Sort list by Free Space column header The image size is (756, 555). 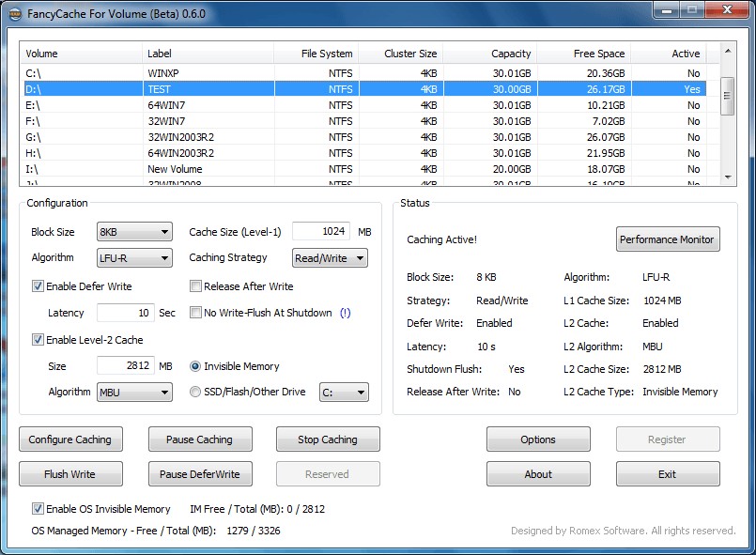click(x=581, y=54)
